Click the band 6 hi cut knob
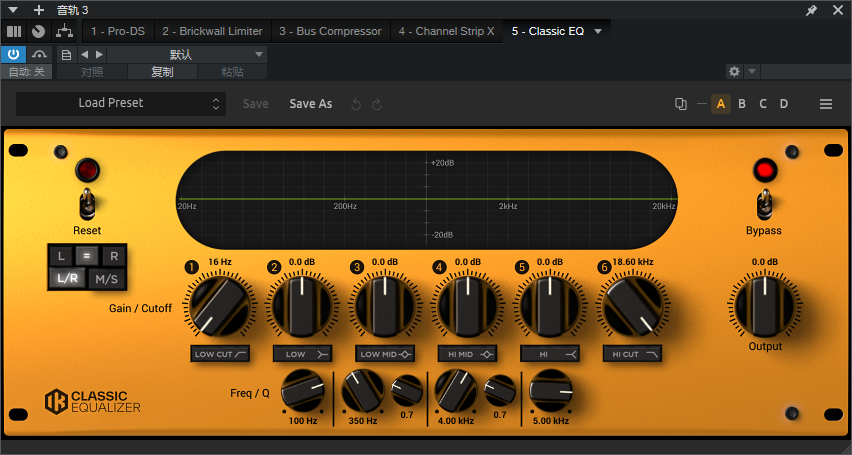The image size is (852, 455). pos(632,306)
